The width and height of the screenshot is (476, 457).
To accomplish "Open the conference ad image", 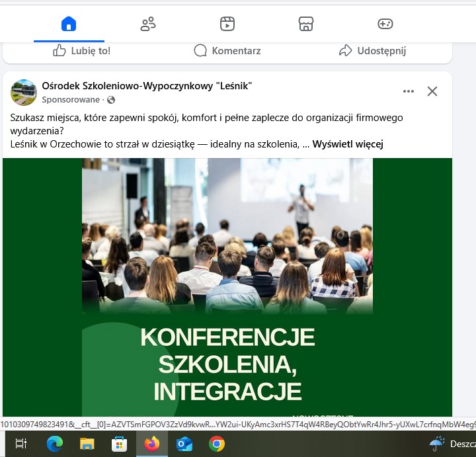I will [227, 284].
